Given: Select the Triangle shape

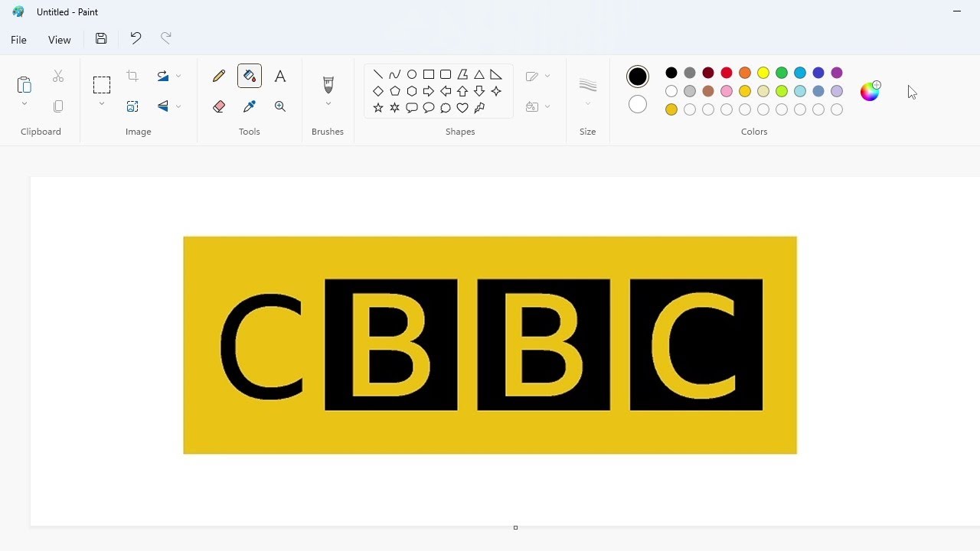Looking at the screenshot, I should point(479,74).
